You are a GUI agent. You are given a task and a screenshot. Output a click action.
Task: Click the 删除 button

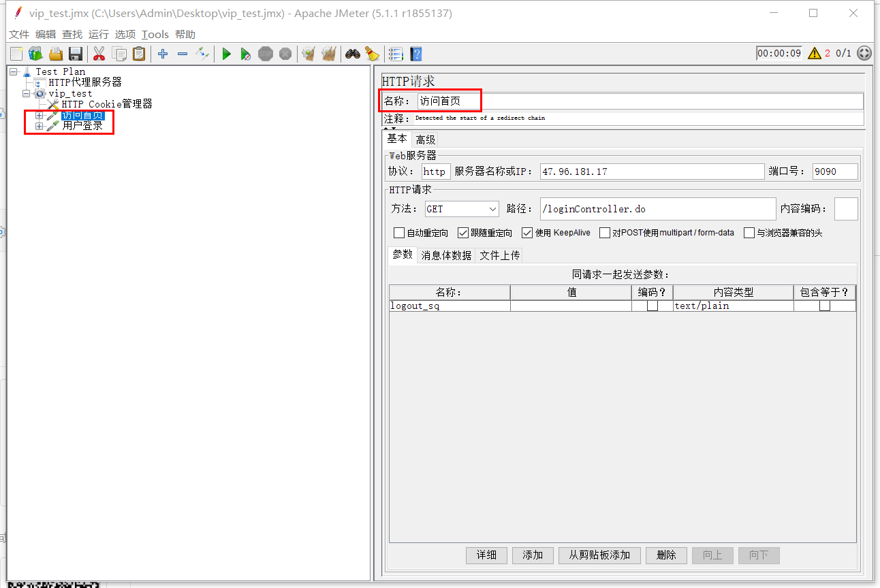[x=666, y=555]
